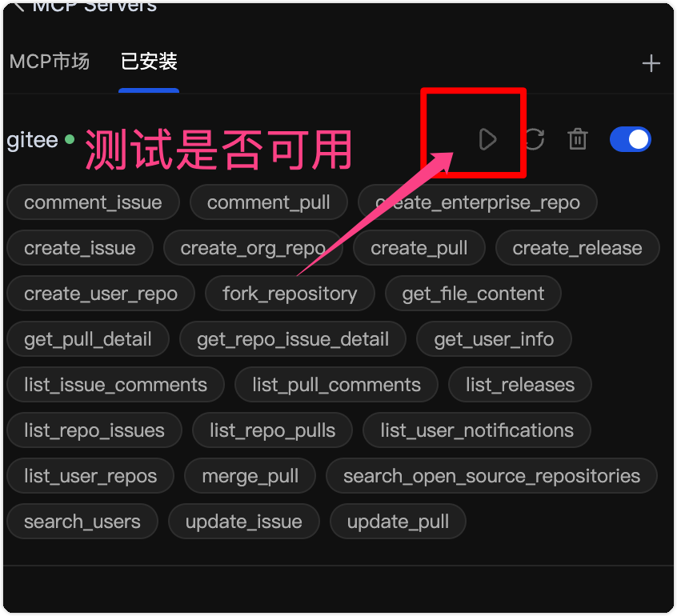The height and width of the screenshot is (616, 677).
Task: Open the get_file_content tool tag
Action: (473, 294)
